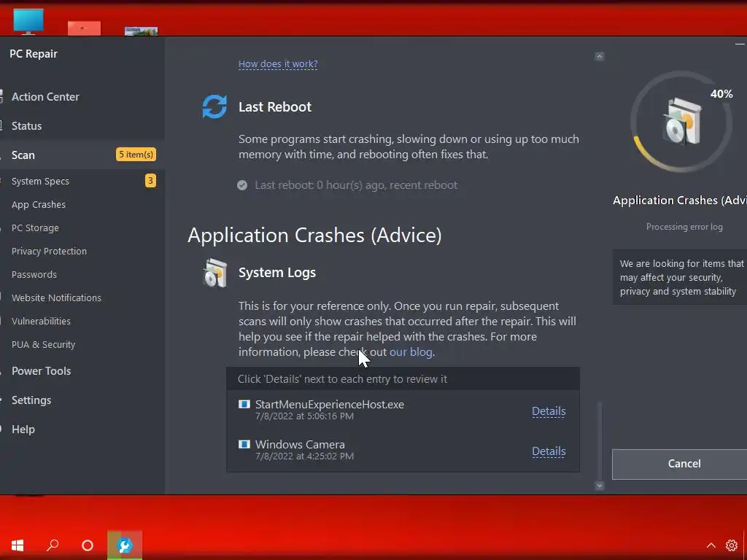747x560 pixels.
Task: Click the System Logs icon
Action: pyautogui.click(x=215, y=273)
